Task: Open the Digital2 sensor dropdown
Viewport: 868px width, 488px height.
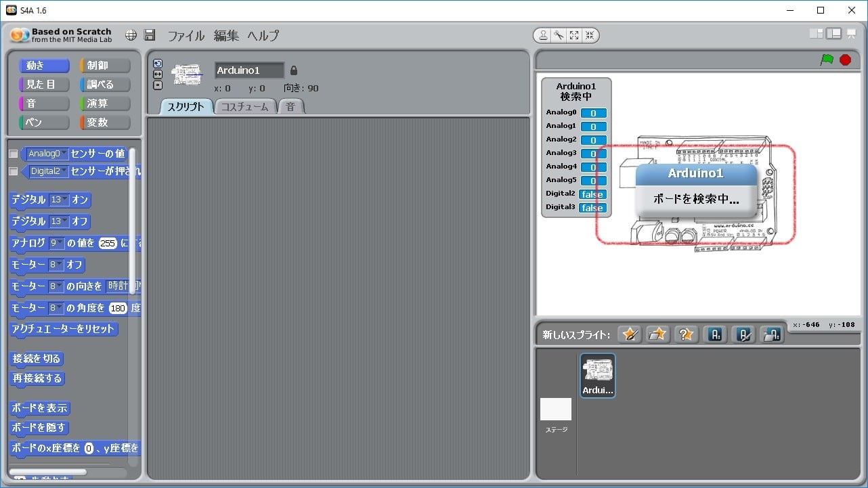Action: pyautogui.click(x=49, y=171)
